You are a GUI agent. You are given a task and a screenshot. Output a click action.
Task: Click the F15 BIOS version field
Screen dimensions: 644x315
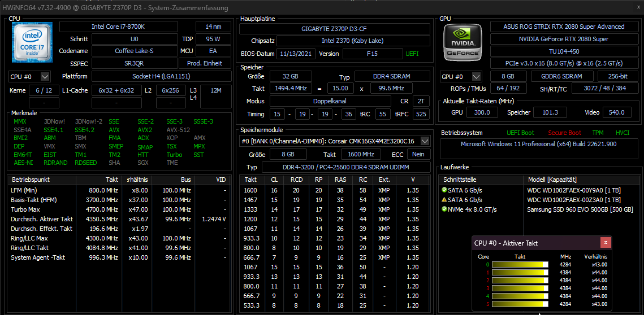[x=373, y=54]
